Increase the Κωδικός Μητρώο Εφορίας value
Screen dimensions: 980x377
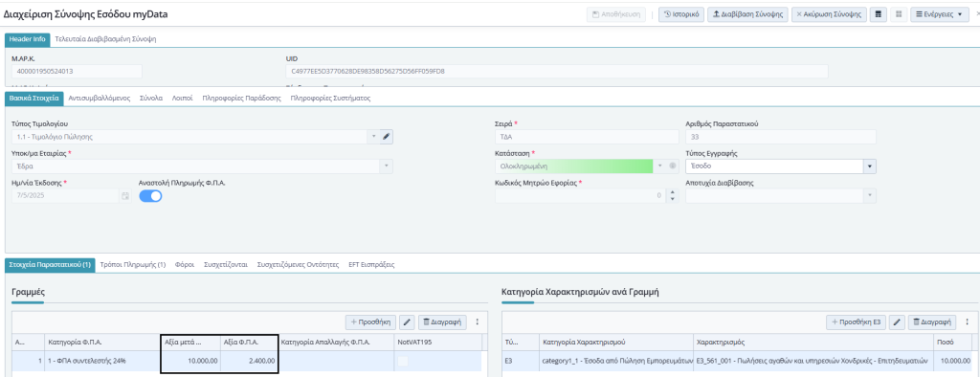point(672,192)
